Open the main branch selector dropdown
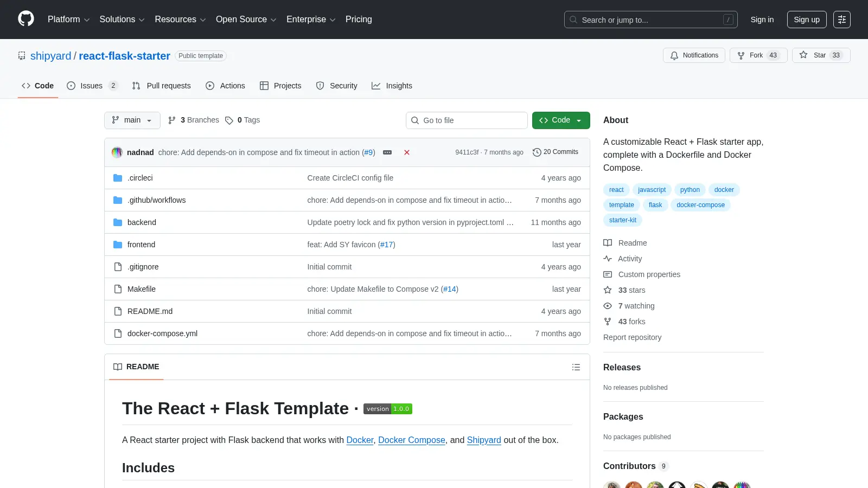The height and width of the screenshot is (488, 868). pyautogui.click(x=132, y=120)
